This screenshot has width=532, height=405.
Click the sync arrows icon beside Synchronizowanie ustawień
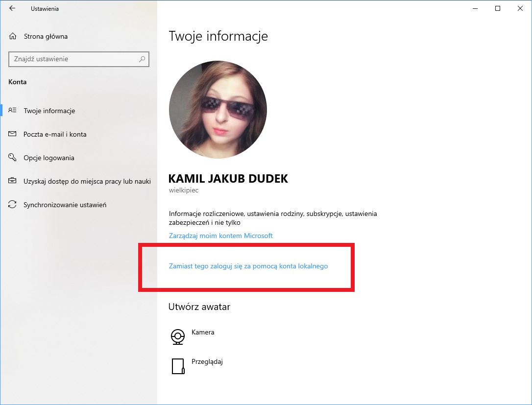pos(12,204)
